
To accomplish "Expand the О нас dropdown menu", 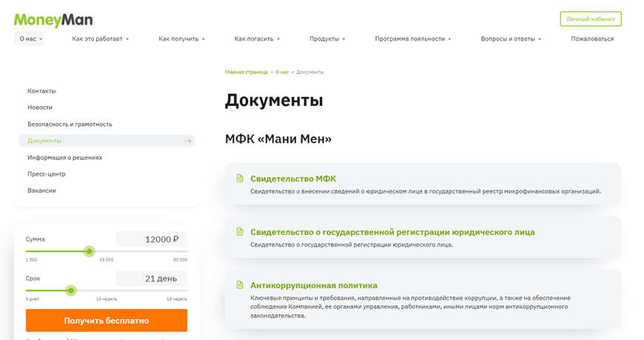I will click(x=29, y=39).
